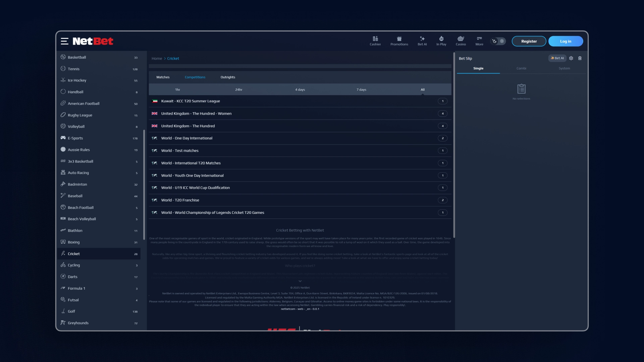This screenshot has height=362, width=644.
Task: Click the sports sidebar scrollbar
Action: (x=144, y=185)
